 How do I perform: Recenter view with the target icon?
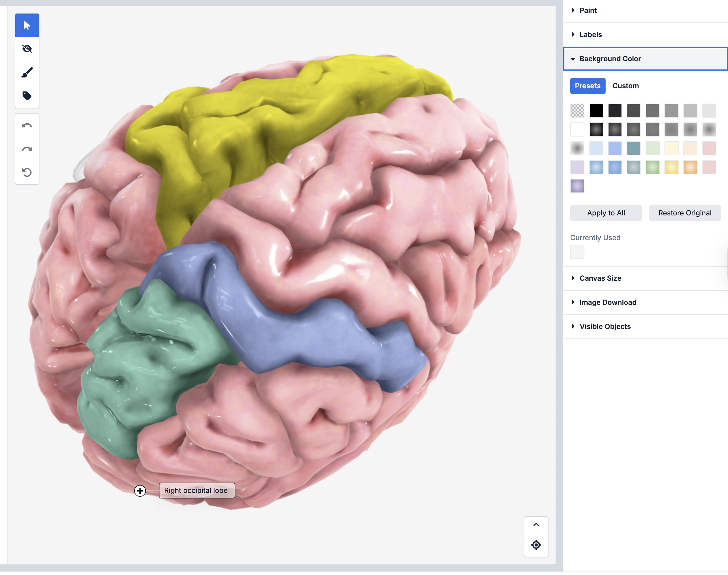pos(536,545)
